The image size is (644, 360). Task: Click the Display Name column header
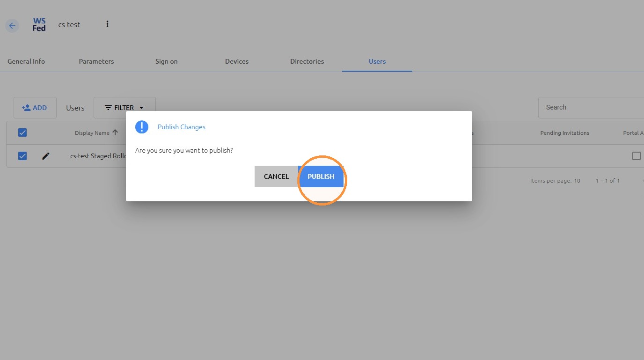point(92,133)
